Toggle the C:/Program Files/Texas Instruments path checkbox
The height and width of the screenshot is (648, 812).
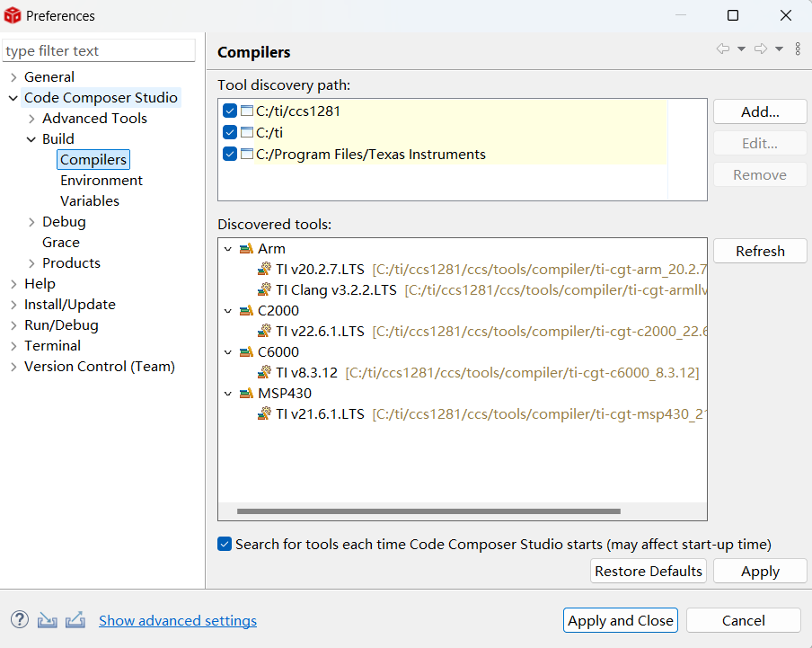click(x=230, y=154)
